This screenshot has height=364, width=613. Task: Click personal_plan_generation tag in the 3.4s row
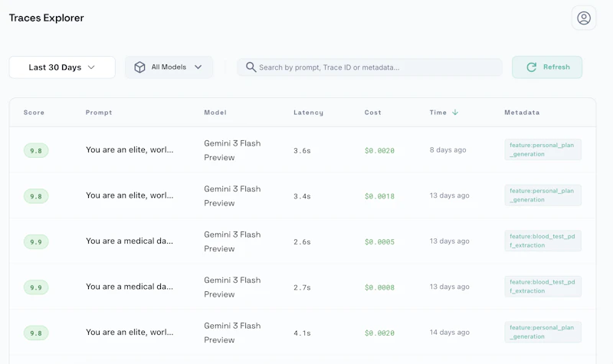tap(543, 195)
